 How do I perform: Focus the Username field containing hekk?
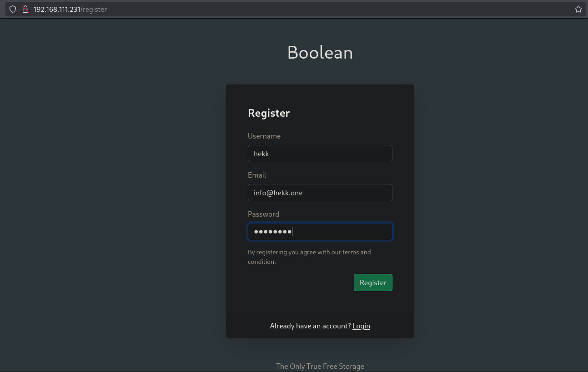[x=320, y=154]
